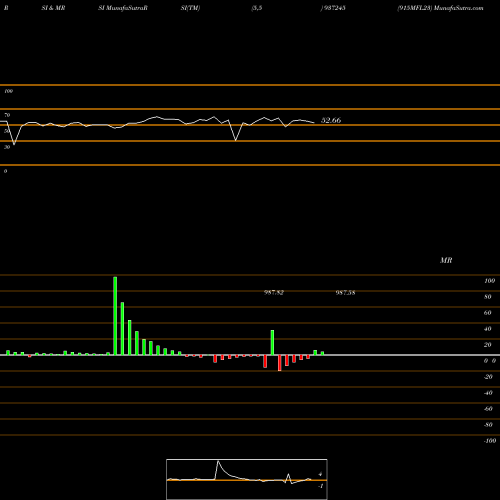Click the MR right-axis label -40
The width and height of the screenshot is (500, 500).
pos(488,393)
